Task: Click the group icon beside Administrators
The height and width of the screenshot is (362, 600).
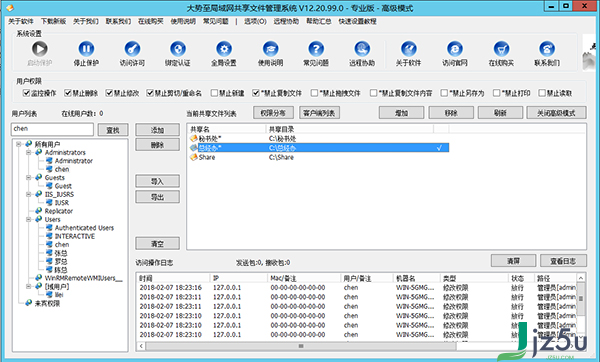Action: point(39,152)
